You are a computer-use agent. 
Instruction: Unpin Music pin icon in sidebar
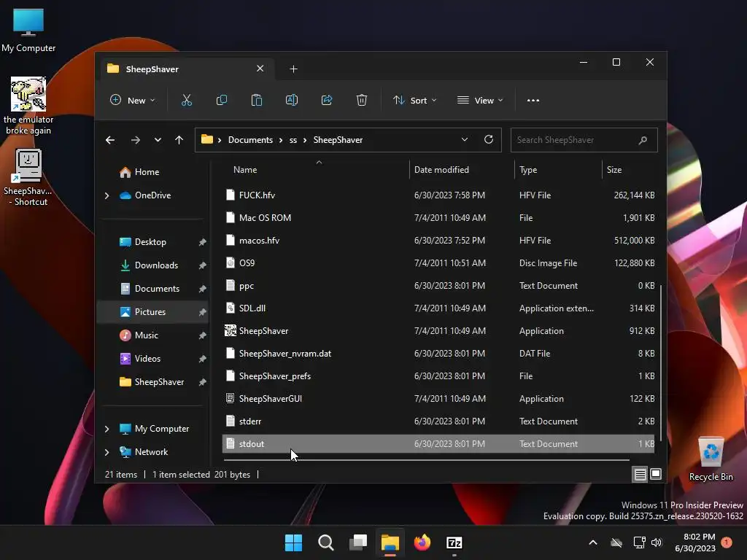click(x=203, y=335)
